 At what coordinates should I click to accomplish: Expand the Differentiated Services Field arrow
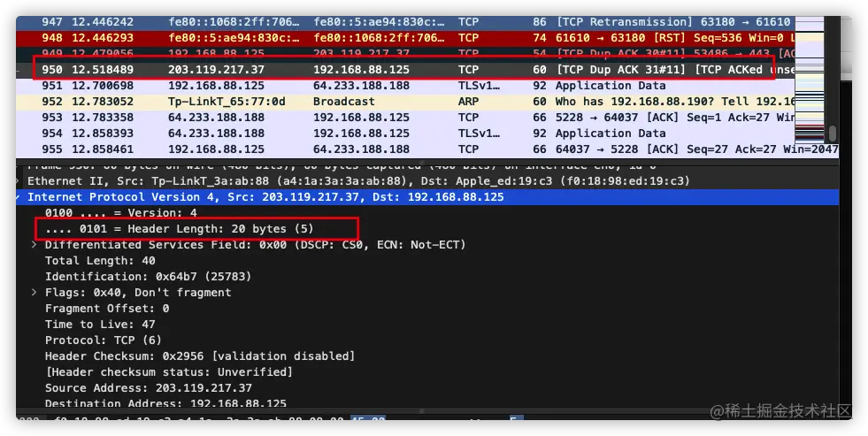pos(35,245)
